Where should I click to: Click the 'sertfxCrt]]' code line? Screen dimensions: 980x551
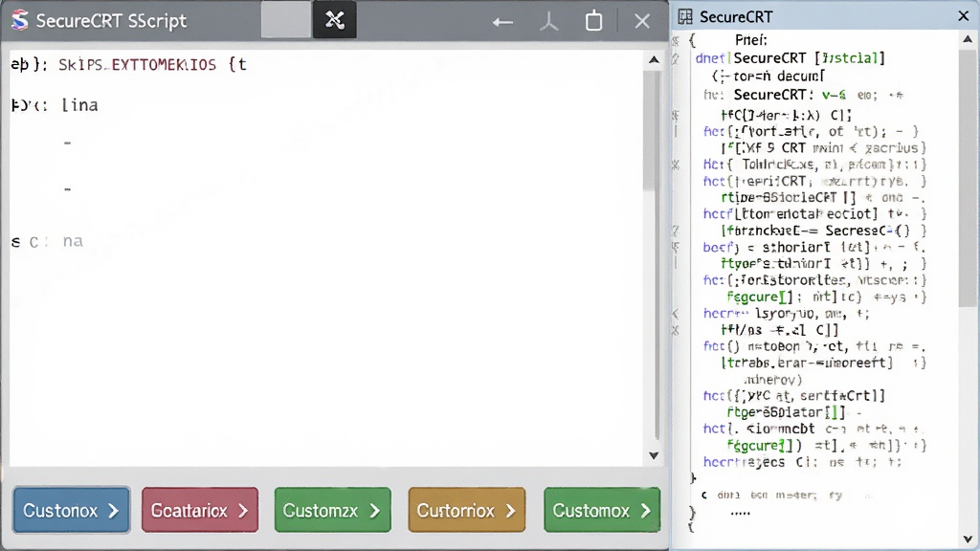point(794,395)
